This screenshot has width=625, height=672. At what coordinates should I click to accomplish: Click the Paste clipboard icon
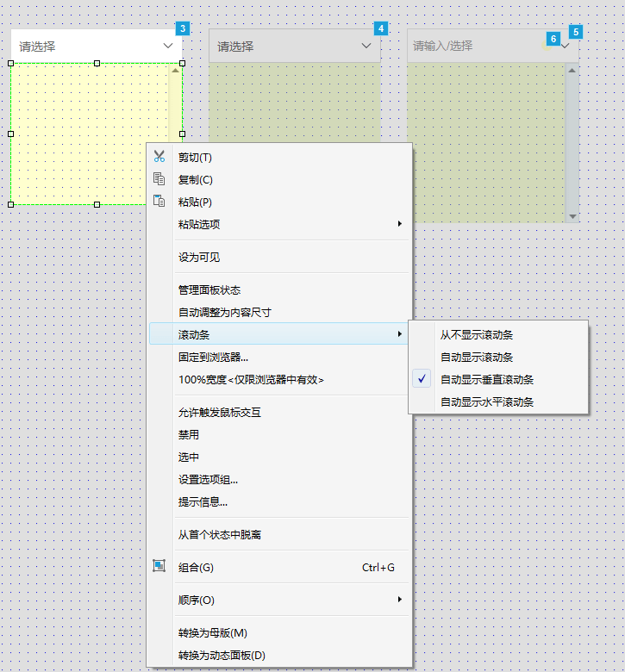[x=159, y=201]
